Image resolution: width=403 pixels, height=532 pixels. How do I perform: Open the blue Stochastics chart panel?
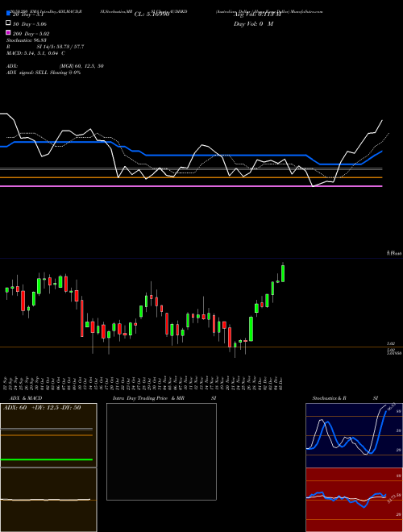pos(354,435)
